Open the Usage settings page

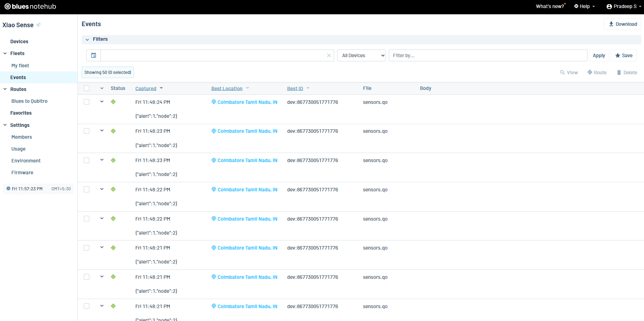[x=18, y=149]
